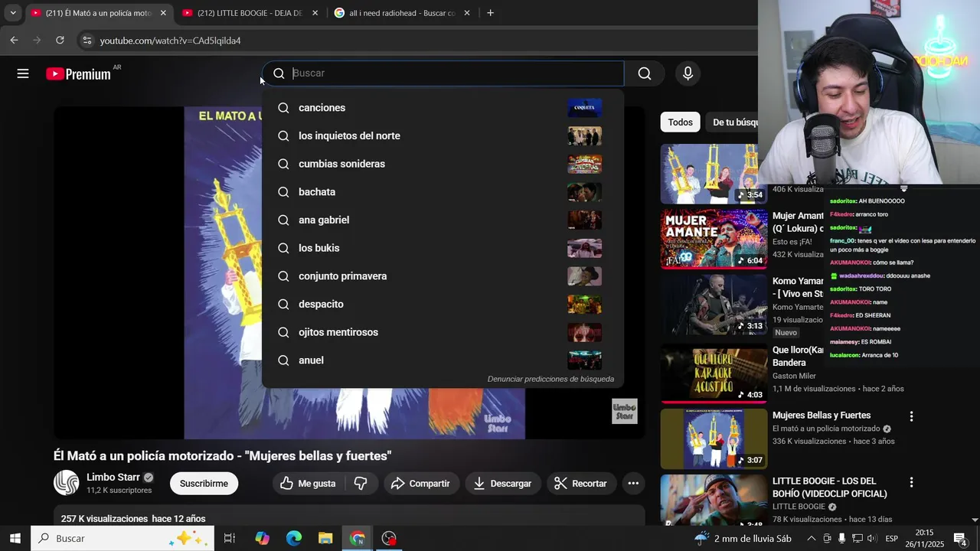Open the Que lloro Karaoke Acústico thumbnail
Screen dimensions: 980x551
(714, 373)
